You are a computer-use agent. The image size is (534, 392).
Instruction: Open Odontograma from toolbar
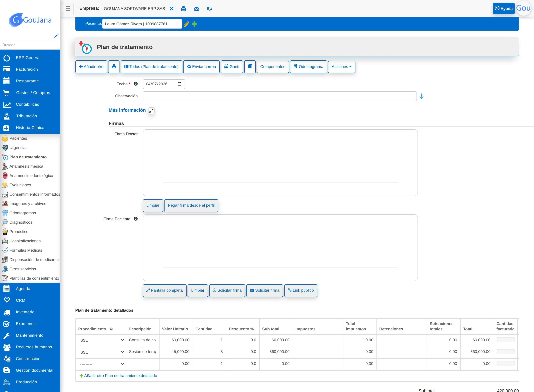tap(309, 67)
